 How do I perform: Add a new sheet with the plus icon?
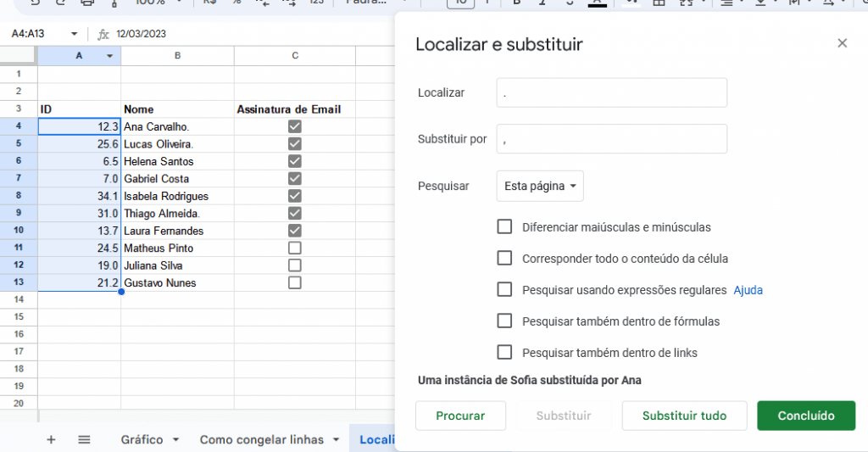(x=51, y=439)
